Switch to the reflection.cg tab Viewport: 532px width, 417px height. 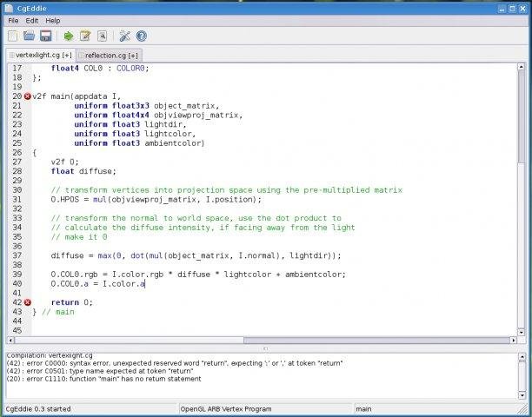point(109,56)
